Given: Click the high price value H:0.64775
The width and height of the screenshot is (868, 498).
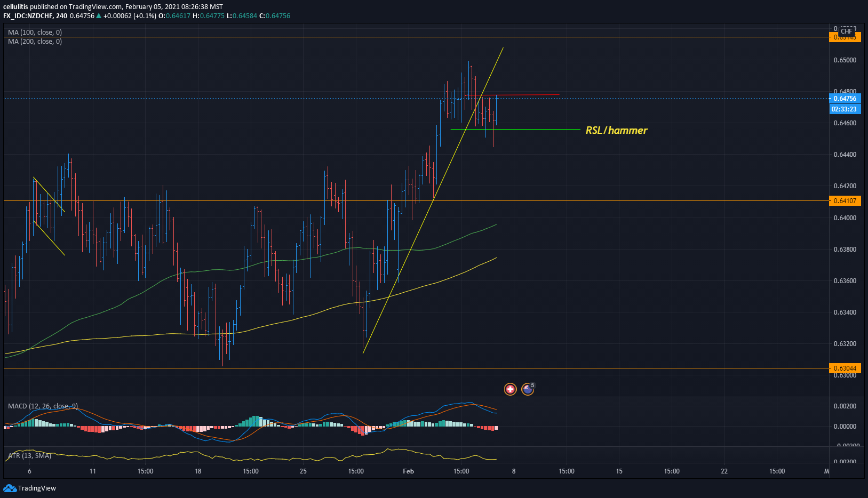Looking at the screenshot, I should pos(209,16).
